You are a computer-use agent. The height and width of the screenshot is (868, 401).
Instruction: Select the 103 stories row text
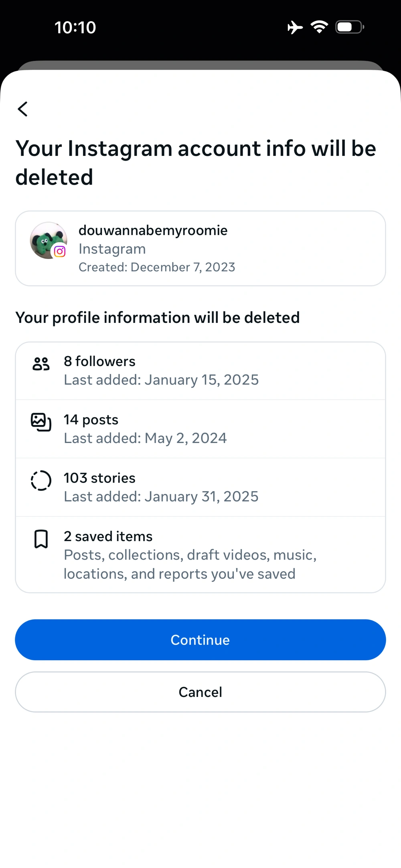(99, 478)
